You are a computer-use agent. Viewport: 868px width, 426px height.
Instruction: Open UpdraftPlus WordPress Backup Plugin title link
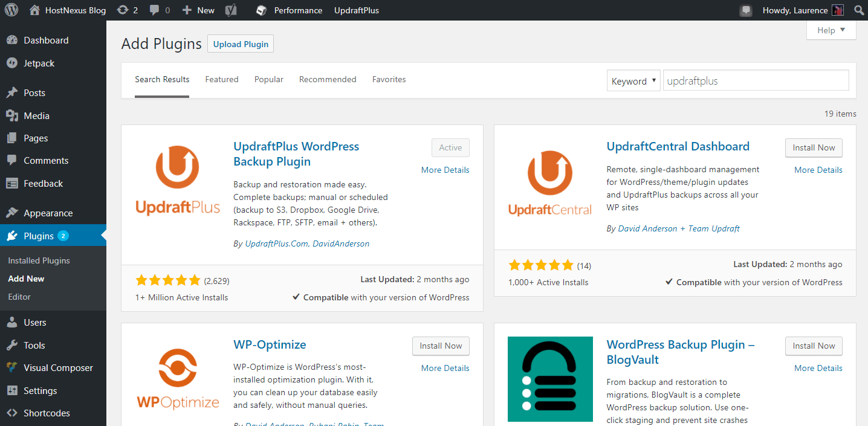tap(296, 154)
